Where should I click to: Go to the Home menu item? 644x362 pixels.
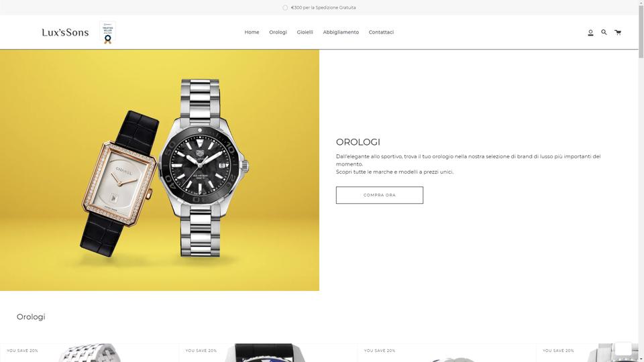tap(252, 32)
